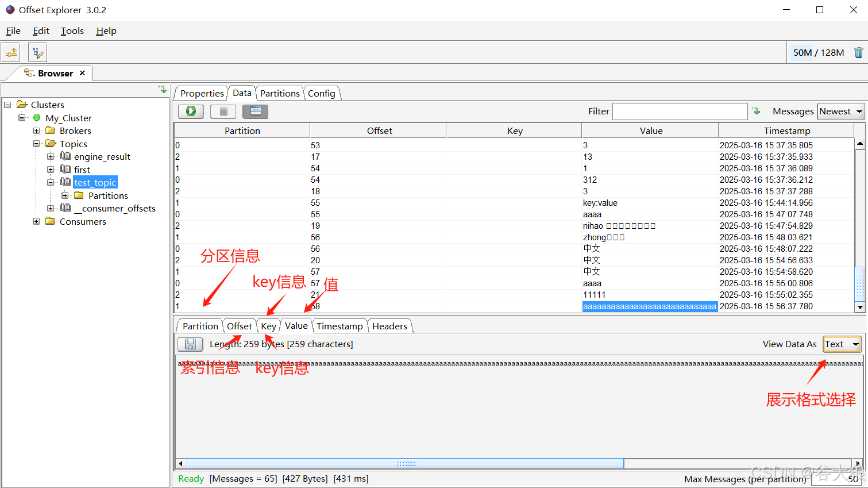Click the save message value floppy icon
868x488 pixels.
coord(190,344)
